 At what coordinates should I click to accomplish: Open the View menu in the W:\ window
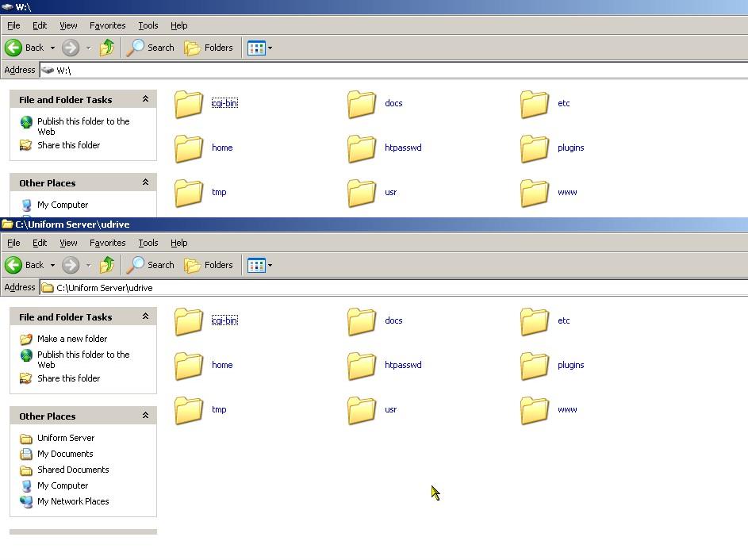[68, 25]
